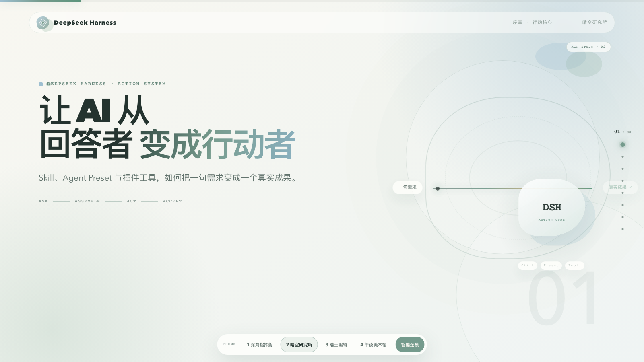Click the ACCEPT step label

(172, 201)
